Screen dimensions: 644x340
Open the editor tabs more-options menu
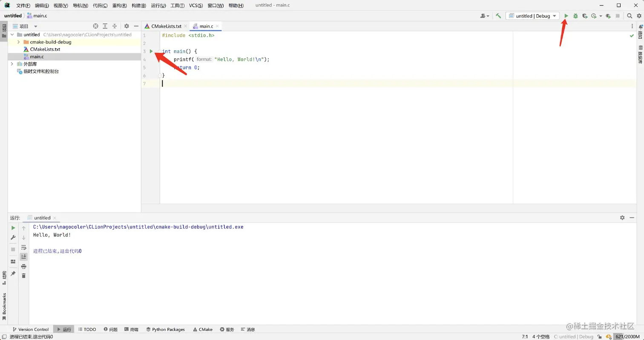coord(632,26)
